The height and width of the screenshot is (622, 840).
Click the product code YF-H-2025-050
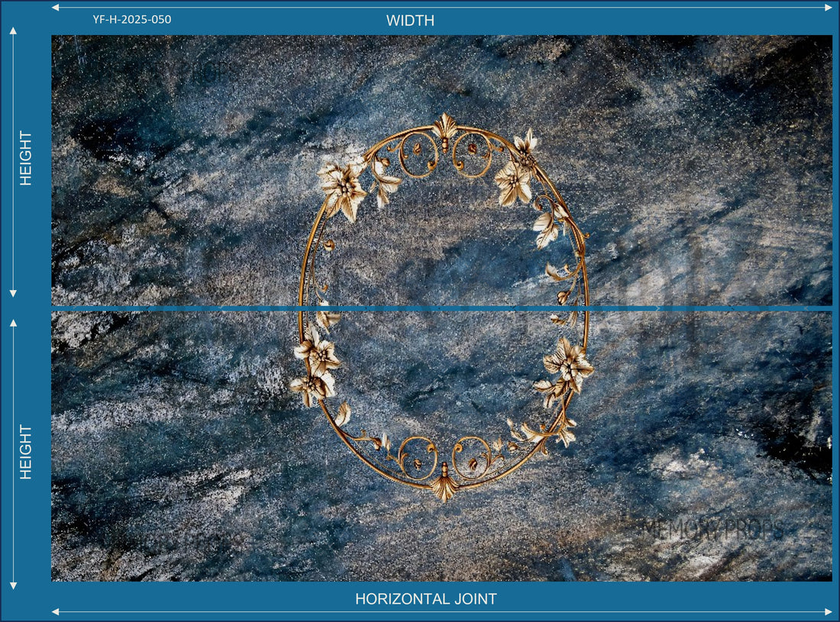[x=132, y=20]
